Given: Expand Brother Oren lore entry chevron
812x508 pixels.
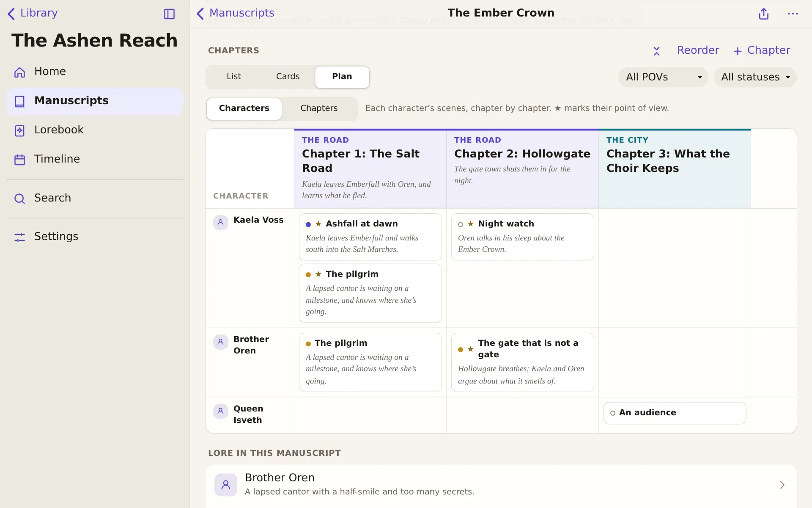Looking at the screenshot, I should pos(782,485).
